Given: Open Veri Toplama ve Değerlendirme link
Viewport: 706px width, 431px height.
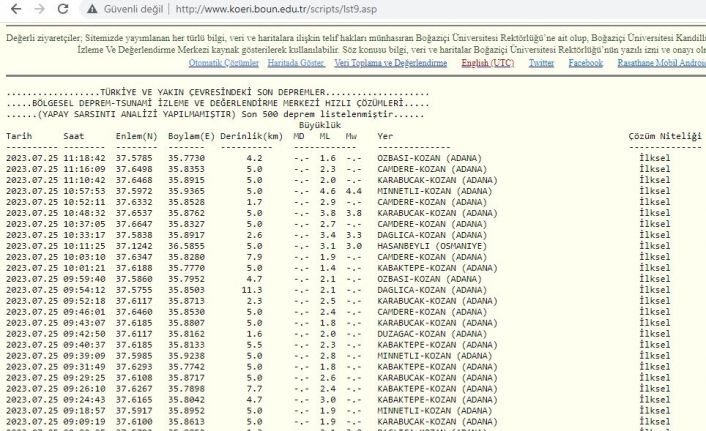Looking at the screenshot, I should (x=390, y=63).
